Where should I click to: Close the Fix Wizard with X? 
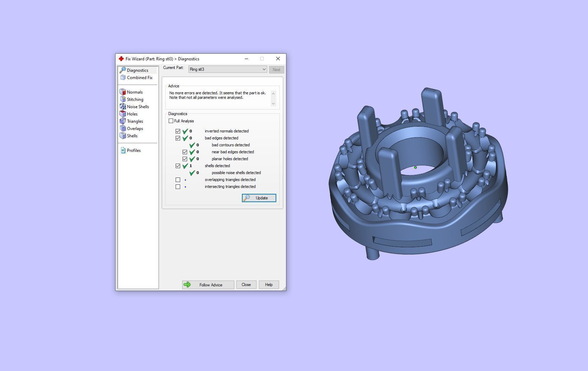click(x=278, y=59)
